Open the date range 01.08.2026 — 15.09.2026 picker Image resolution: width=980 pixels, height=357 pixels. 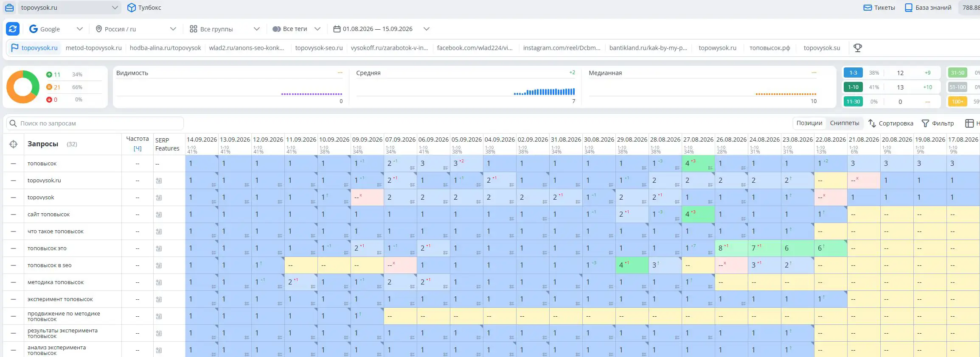tap(381, 29)
